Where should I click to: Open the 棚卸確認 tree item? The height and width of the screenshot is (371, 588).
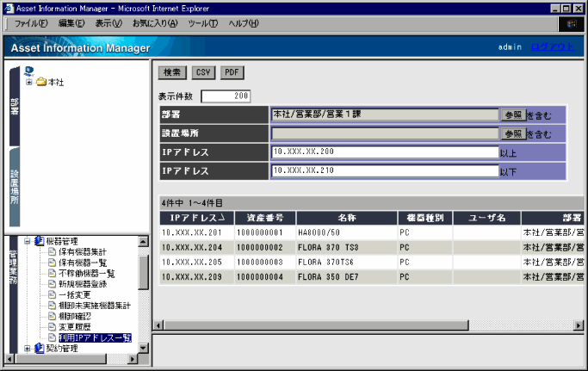pyautogui.click(x=75, y=316)
